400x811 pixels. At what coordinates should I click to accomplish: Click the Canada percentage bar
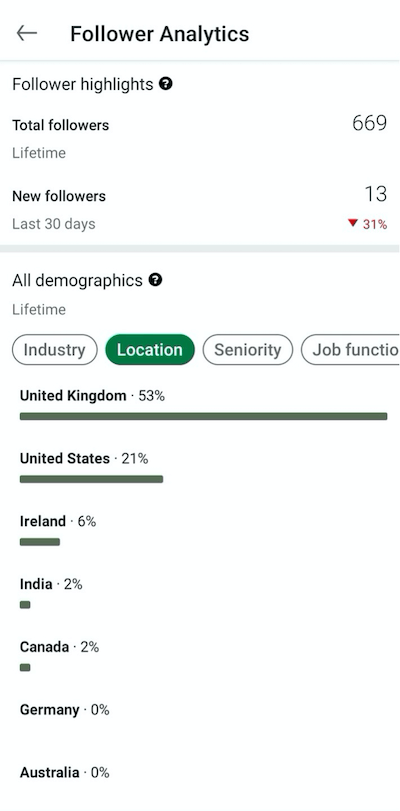pyautogui.click(x=25, y=667)
